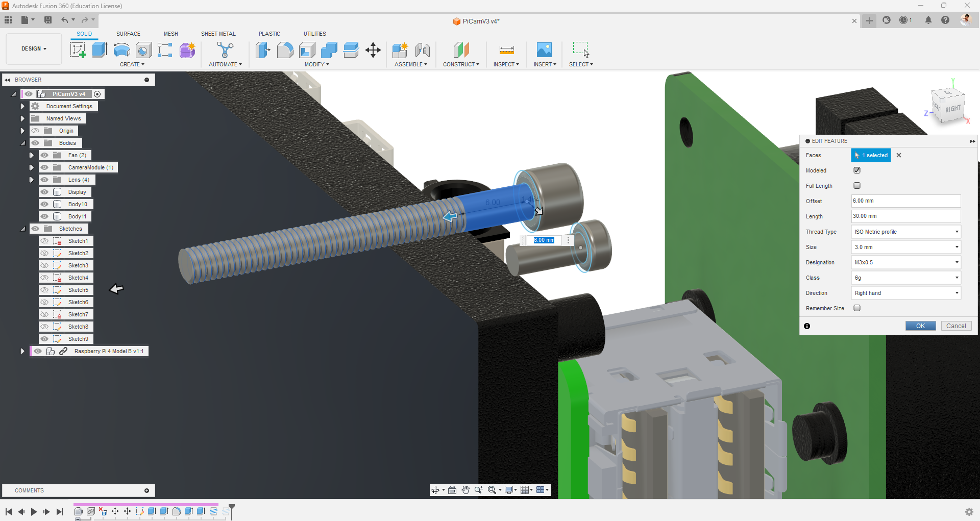Open the Create menu label
980x521 pixels.
pyautogui.click(x=132, y=64)
